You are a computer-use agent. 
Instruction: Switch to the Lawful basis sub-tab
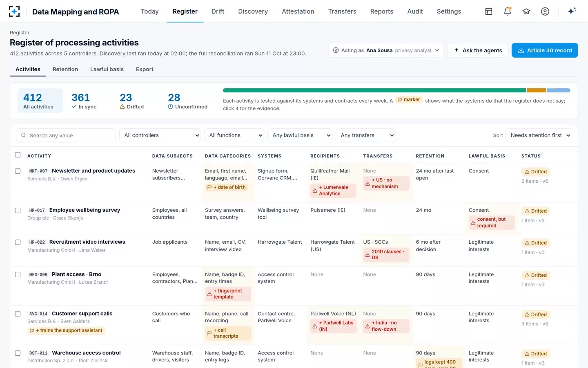pyautogui.click(x=107, y=70)
